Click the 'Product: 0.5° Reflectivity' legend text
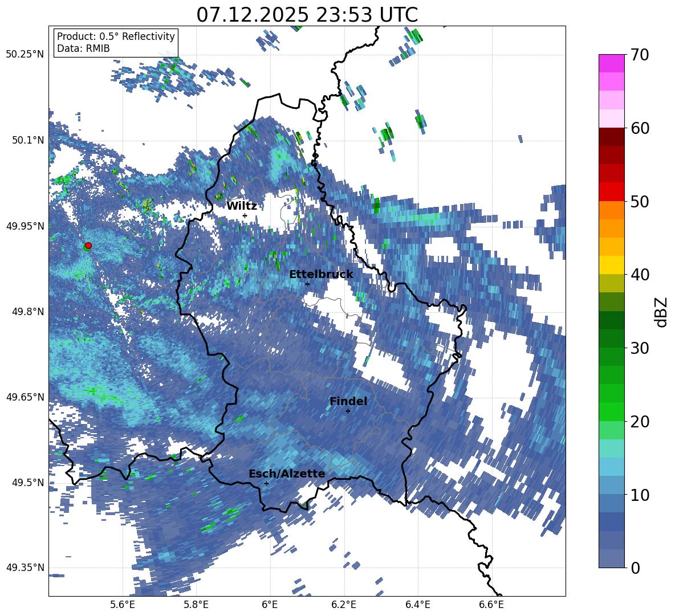Image resolution: width=675 pixels, height=616 pixels. (x=116, y=36)
